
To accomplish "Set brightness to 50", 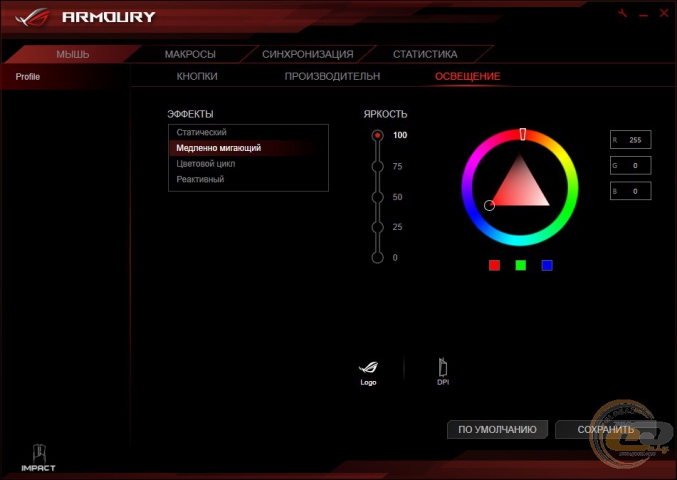I will 377,197.
